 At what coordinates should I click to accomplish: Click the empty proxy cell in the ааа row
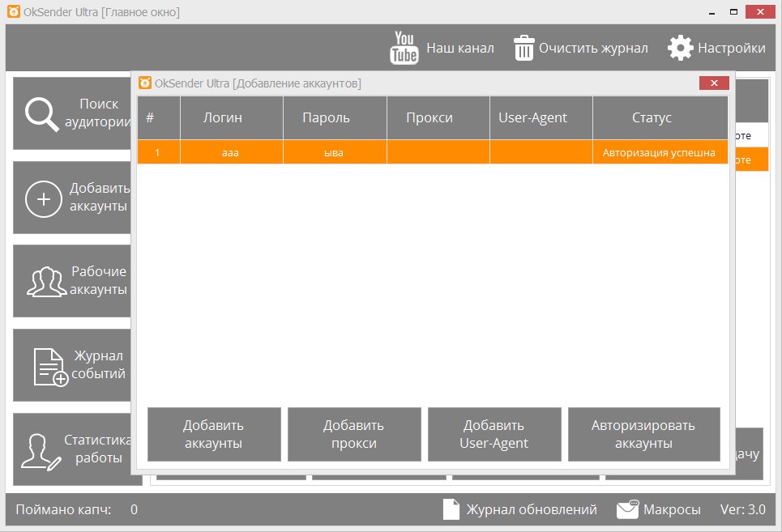coord(438,152)
